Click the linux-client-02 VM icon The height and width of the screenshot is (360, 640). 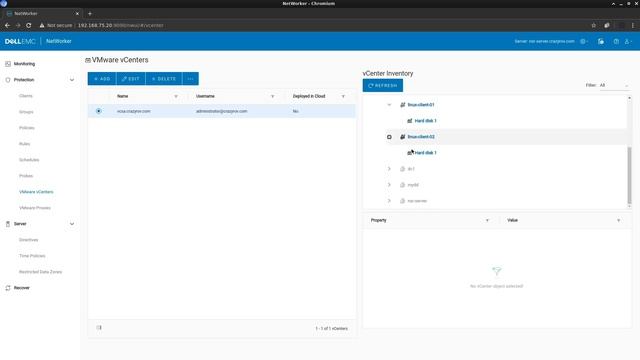point(402,137)
